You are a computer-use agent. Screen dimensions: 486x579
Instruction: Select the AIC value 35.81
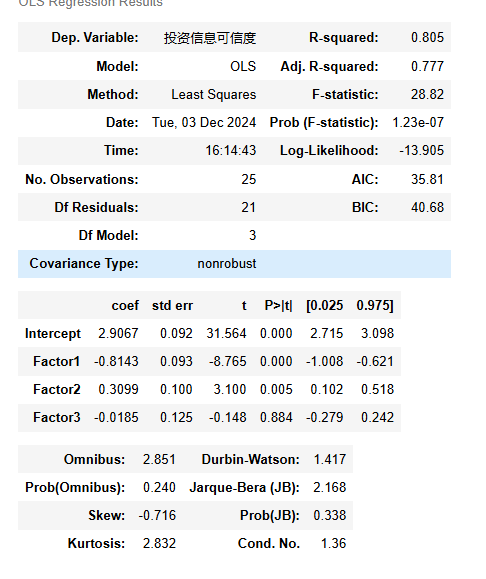pos(427,179)
